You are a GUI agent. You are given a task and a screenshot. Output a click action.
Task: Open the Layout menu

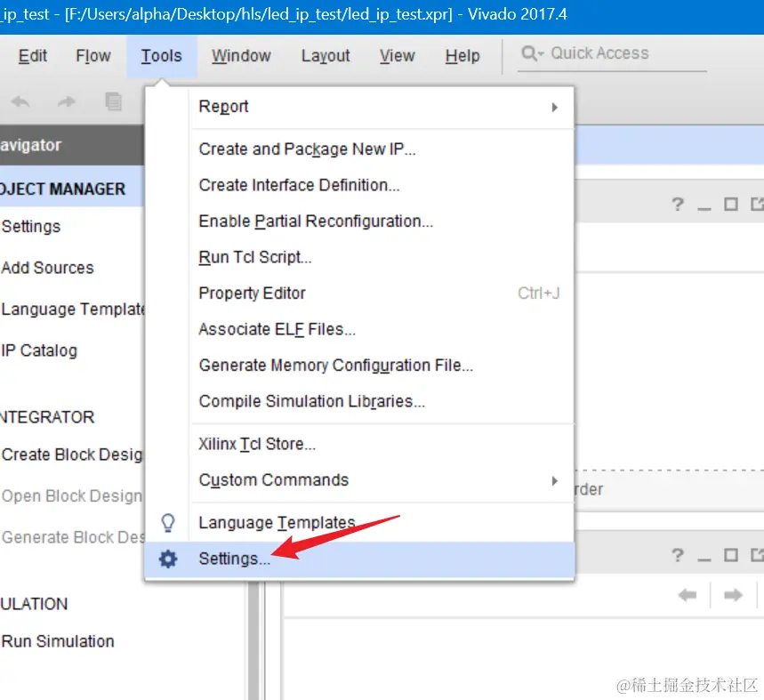pyautogui.click(x=326, y=56)
